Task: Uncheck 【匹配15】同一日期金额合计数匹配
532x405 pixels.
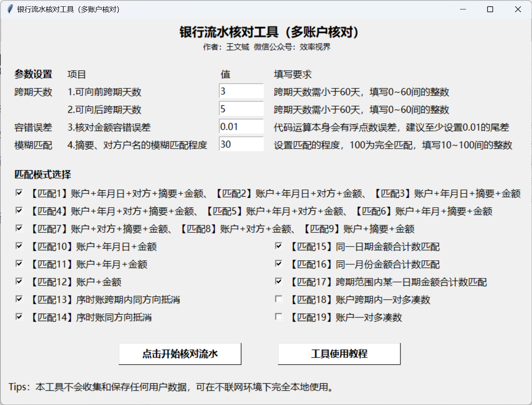Action: [278, 246]
